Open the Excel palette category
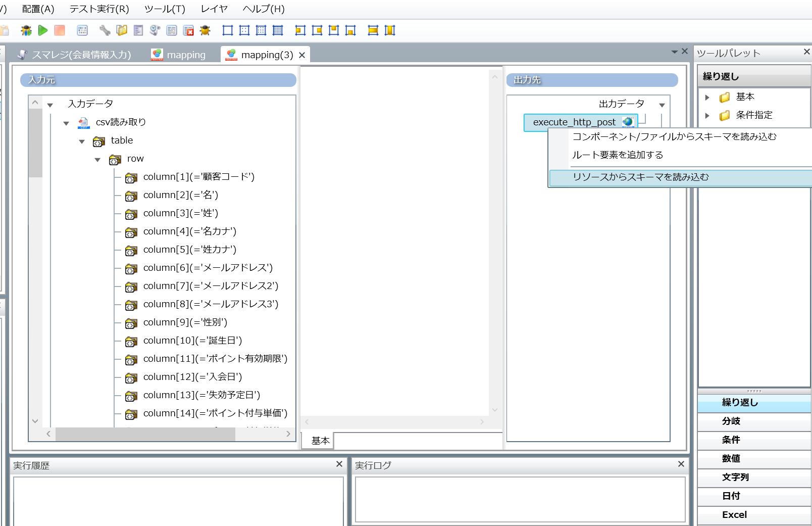Screen dimensions: 812x526 (754, 515)
